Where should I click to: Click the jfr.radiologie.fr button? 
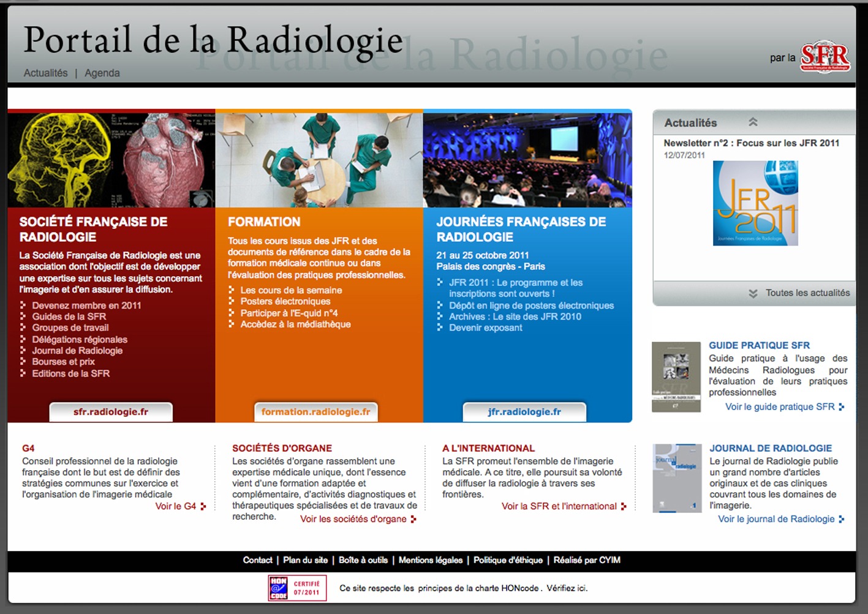click(x=524, y=412)
